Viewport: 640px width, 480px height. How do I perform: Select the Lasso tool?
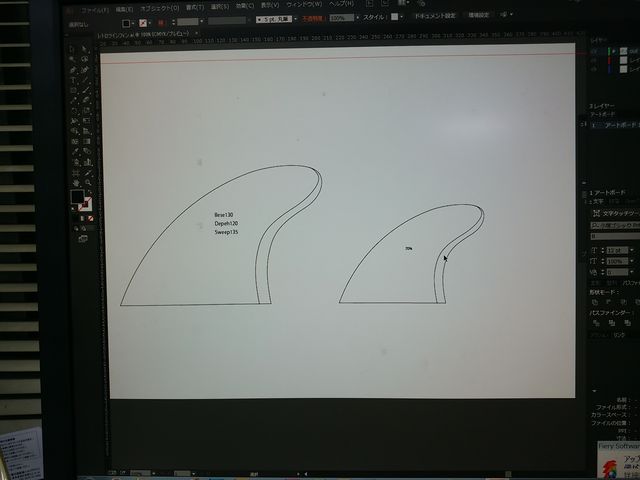85,60
